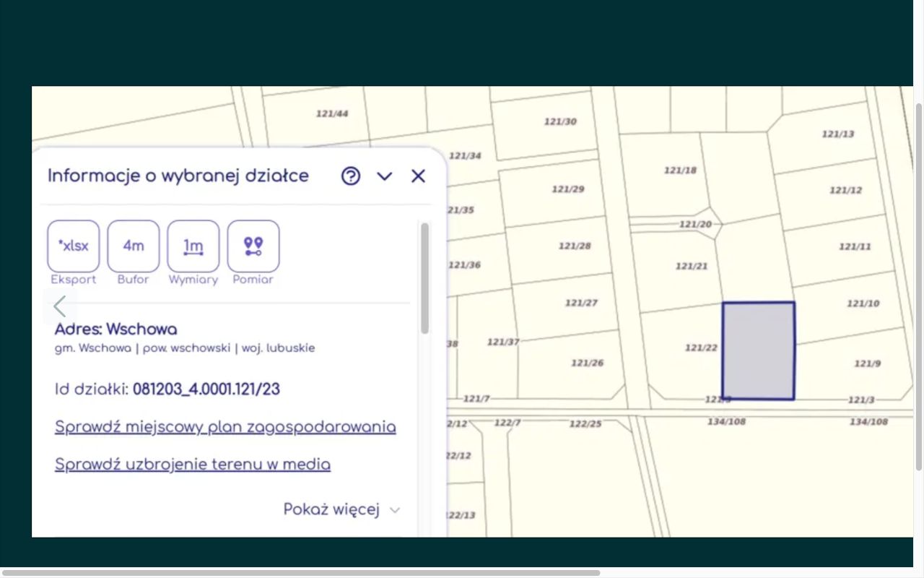Click the xlsx Eksport icon
Image resolution: width=924 pixels, height=578 pixels.
pos(74,246)
